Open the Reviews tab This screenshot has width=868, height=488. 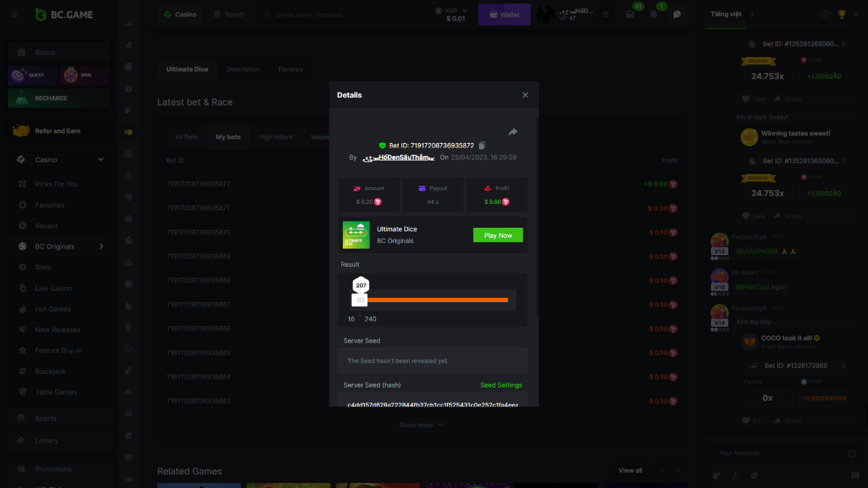coord(291,69)
